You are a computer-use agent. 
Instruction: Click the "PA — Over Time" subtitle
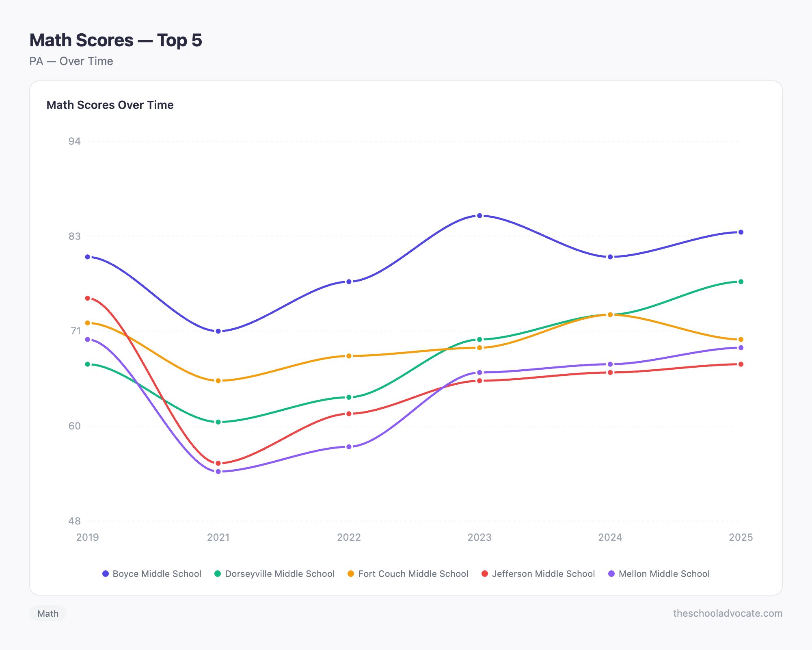coord(71,61)
